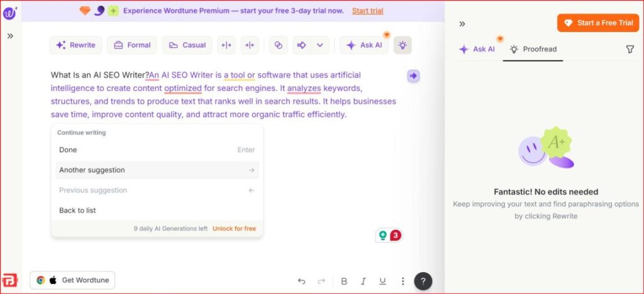The height and width of the screenshot is (294, 644).
Task: Click the Rewrite button
Action: [75, 45]
